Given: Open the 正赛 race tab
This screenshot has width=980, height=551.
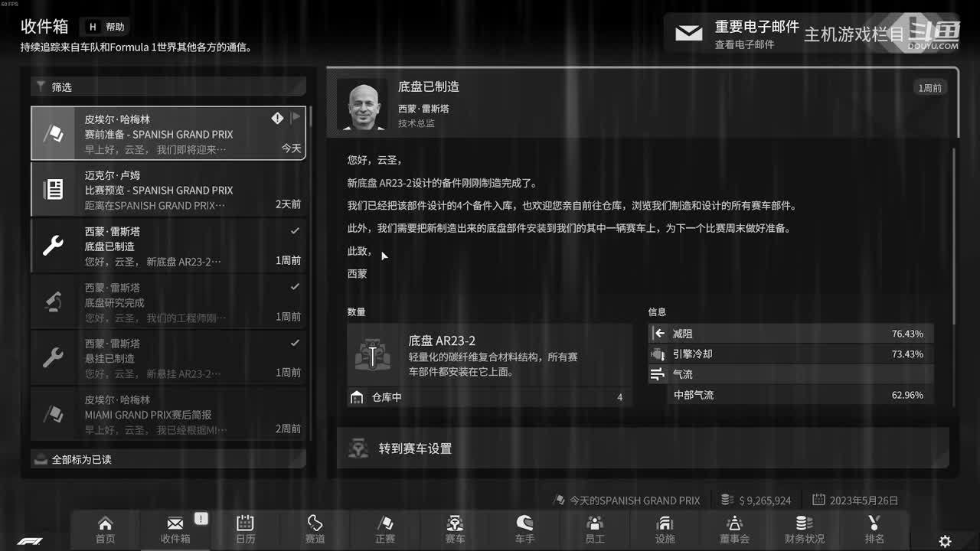Looking at the screenshot, I should [385, 530].
